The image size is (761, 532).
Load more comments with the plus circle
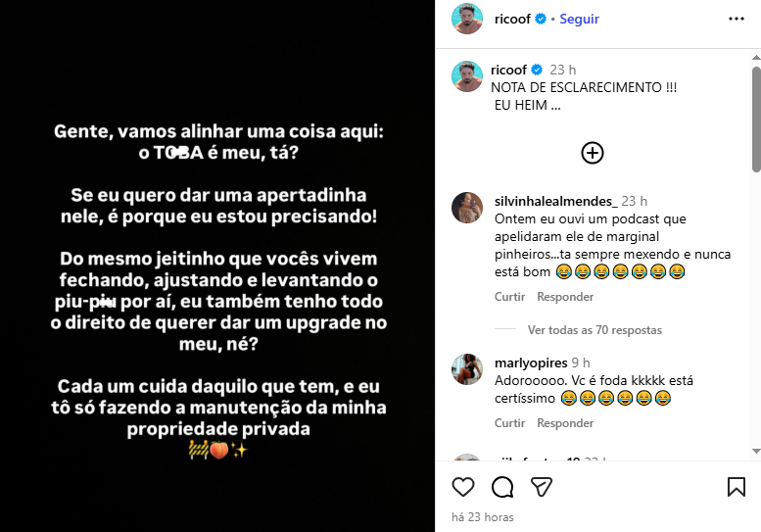tap(593, 153)
